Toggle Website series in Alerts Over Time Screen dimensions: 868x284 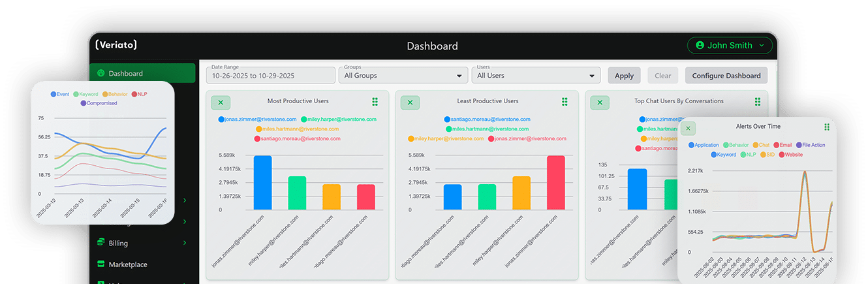(790, 155)
